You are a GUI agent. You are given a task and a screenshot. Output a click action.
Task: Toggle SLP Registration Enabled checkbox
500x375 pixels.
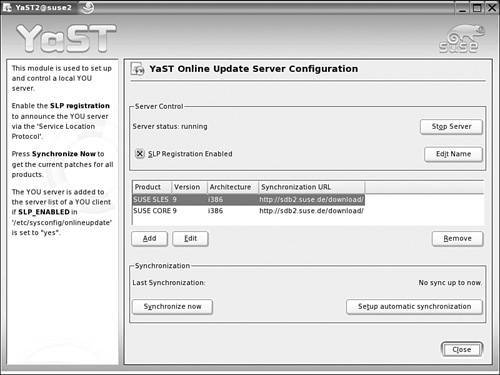[x=140, y=154]
